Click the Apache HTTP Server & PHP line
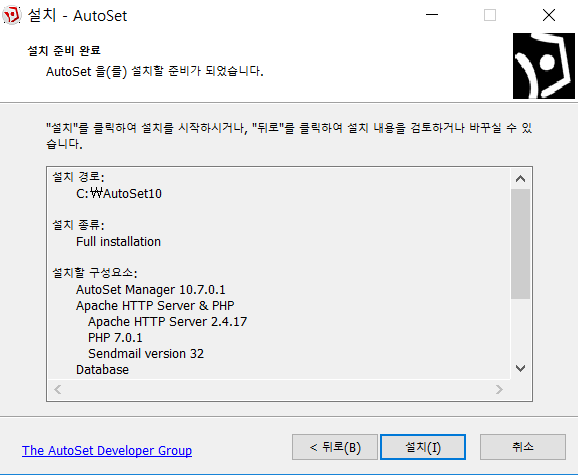 [x=155, y=305]
